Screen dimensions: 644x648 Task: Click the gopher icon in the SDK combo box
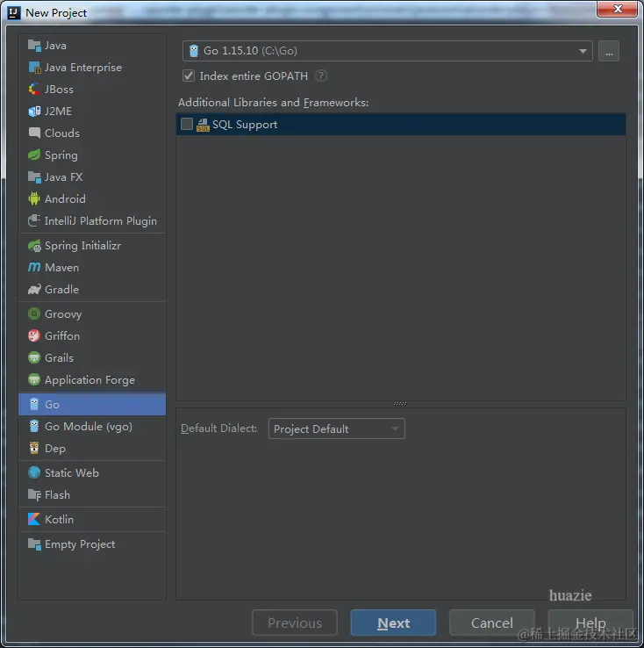pos(194,51)
